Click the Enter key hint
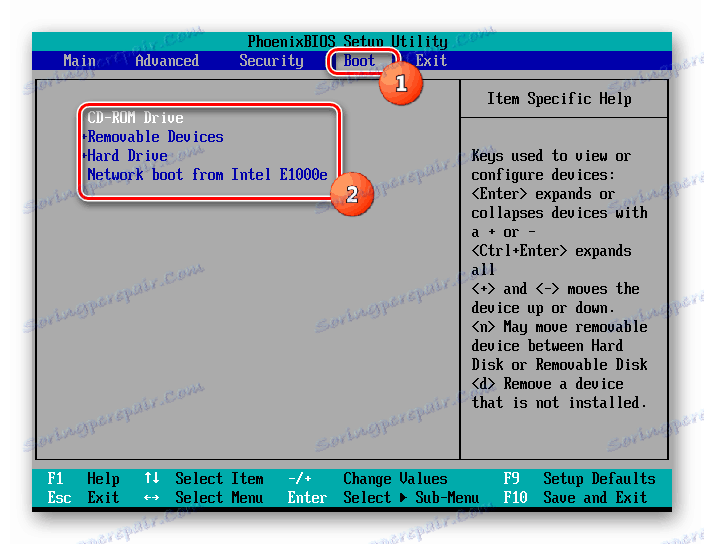Viewport: 704px width, 544px height. [x=307, y=497]
